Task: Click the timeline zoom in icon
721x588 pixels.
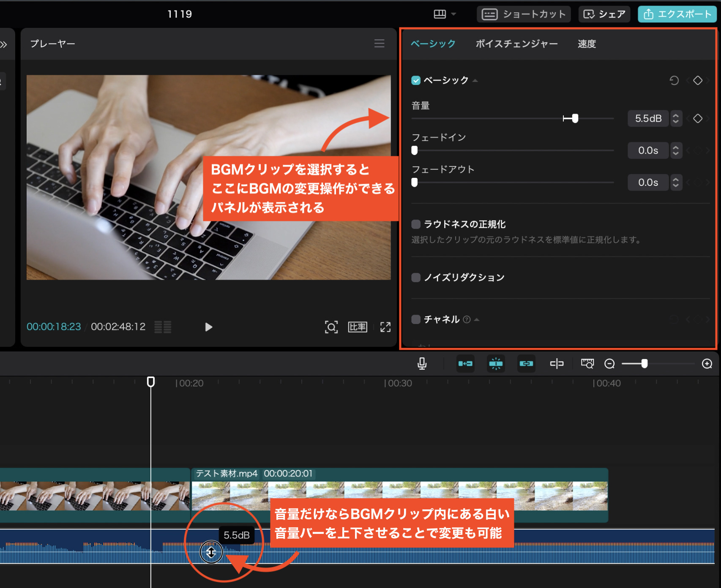Action: pos(707,364)
